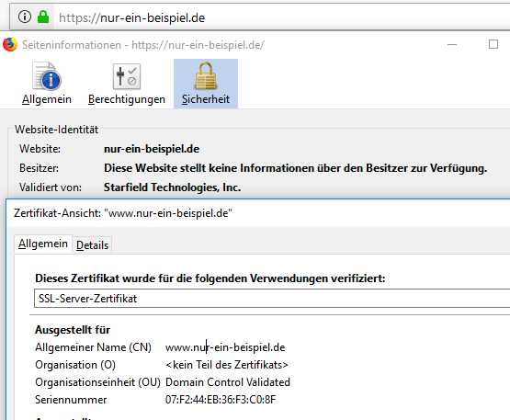Screen dimensions: 510x420
Task: Click the Starfield Technologies, Inc. validator text
Action: click(172, 187)
